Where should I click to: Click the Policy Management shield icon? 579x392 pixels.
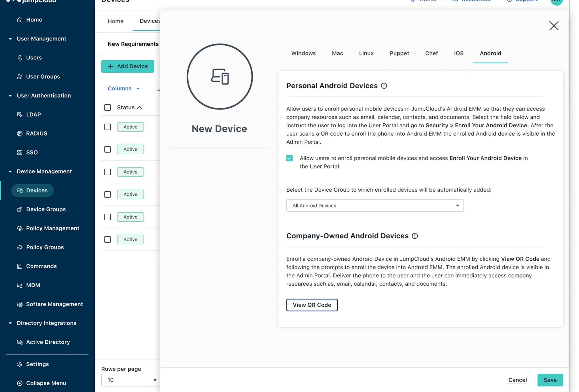pyautogui.click(x=20, y=228)
